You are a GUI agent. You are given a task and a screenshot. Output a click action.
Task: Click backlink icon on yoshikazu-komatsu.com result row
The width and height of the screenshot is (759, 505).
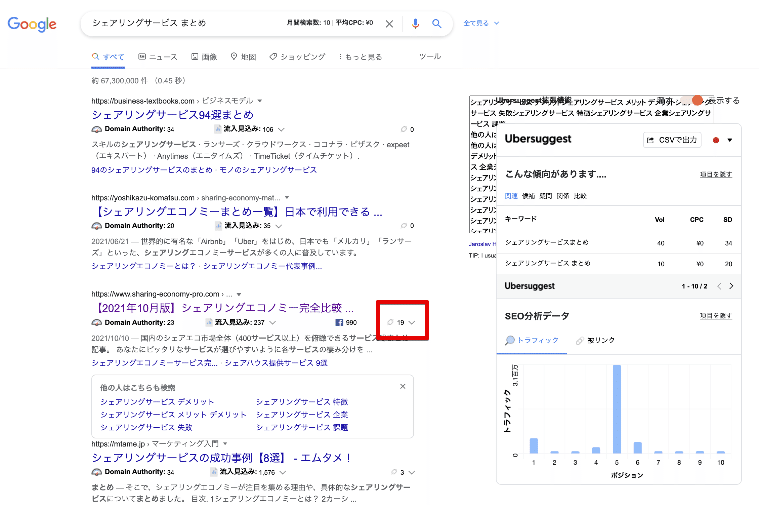404,226
